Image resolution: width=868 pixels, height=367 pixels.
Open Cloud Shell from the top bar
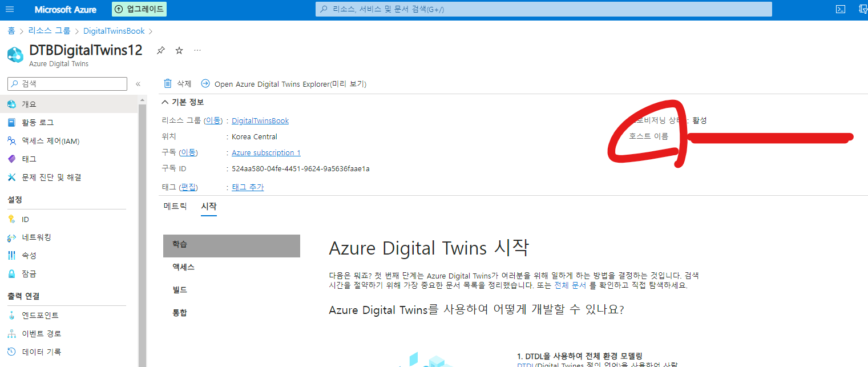point(841,9)
